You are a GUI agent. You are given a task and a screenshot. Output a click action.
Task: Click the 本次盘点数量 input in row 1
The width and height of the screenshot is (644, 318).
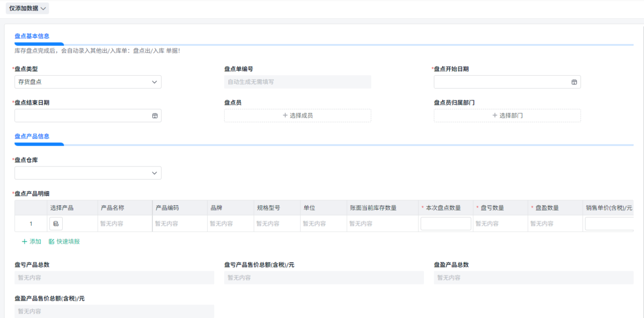(x=445, y=224)
